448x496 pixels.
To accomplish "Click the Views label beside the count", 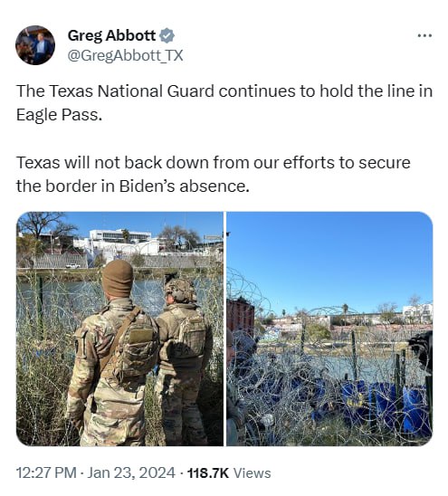I will pos(253,473).
